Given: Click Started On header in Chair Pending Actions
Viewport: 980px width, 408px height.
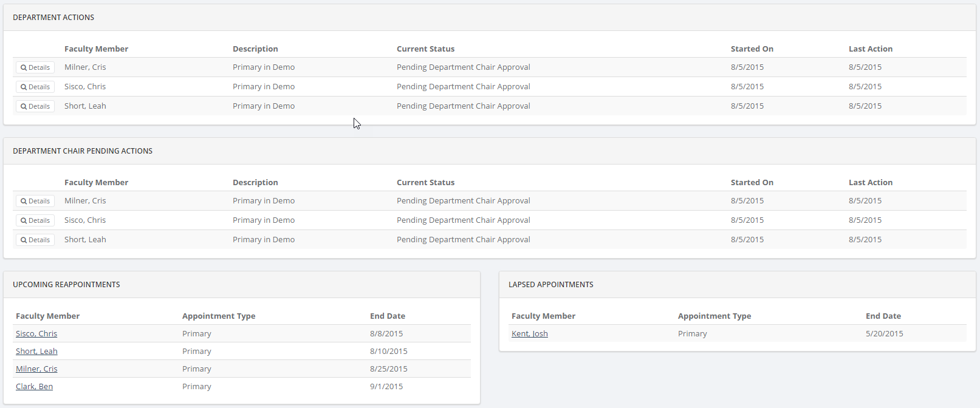Looking at the screenshot, I should [752, 183].
